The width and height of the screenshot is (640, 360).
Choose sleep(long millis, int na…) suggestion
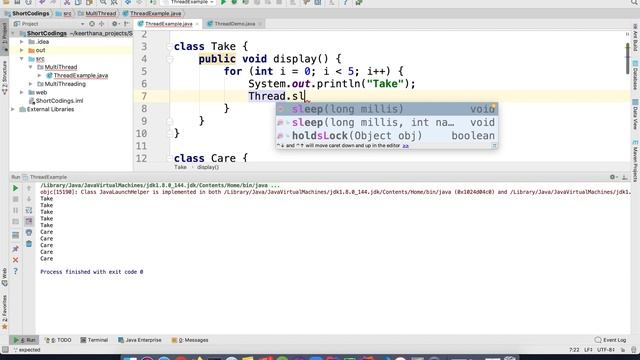pos(387,122)
